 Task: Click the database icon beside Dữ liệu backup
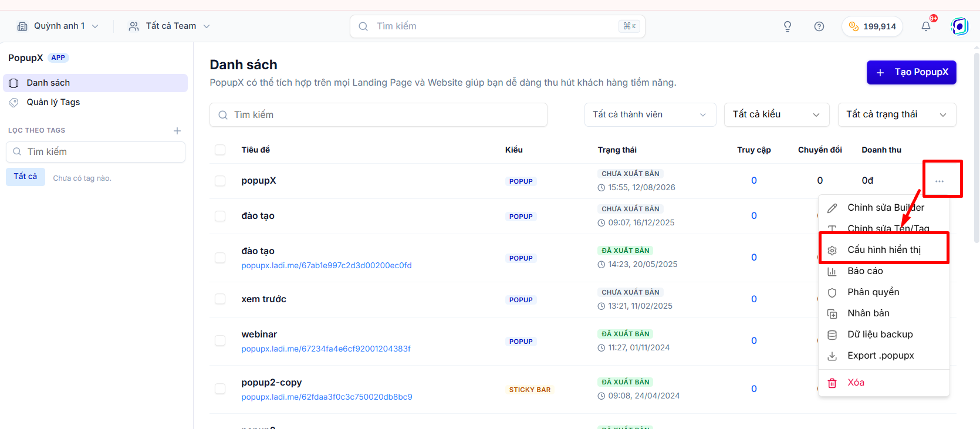pos(832,335)
